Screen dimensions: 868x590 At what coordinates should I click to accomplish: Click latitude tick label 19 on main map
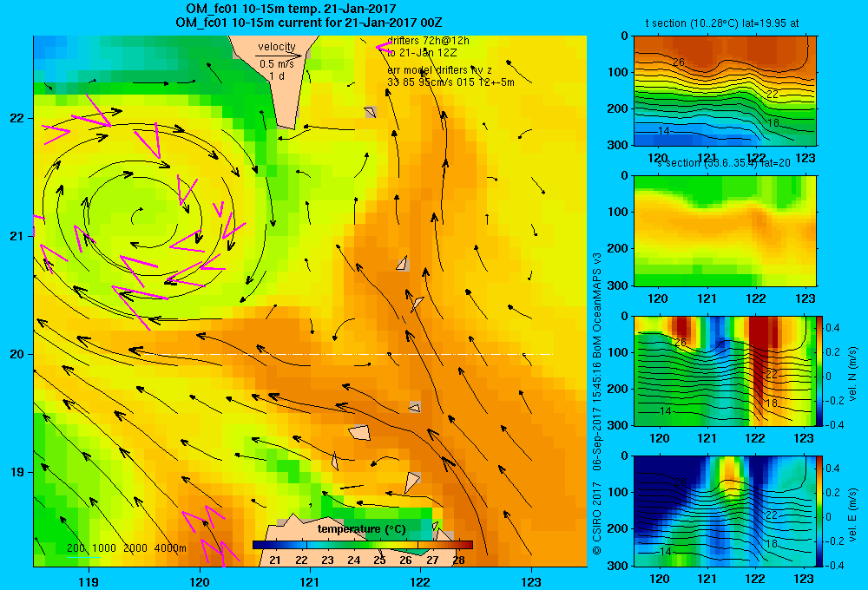[x=16, y=472]
